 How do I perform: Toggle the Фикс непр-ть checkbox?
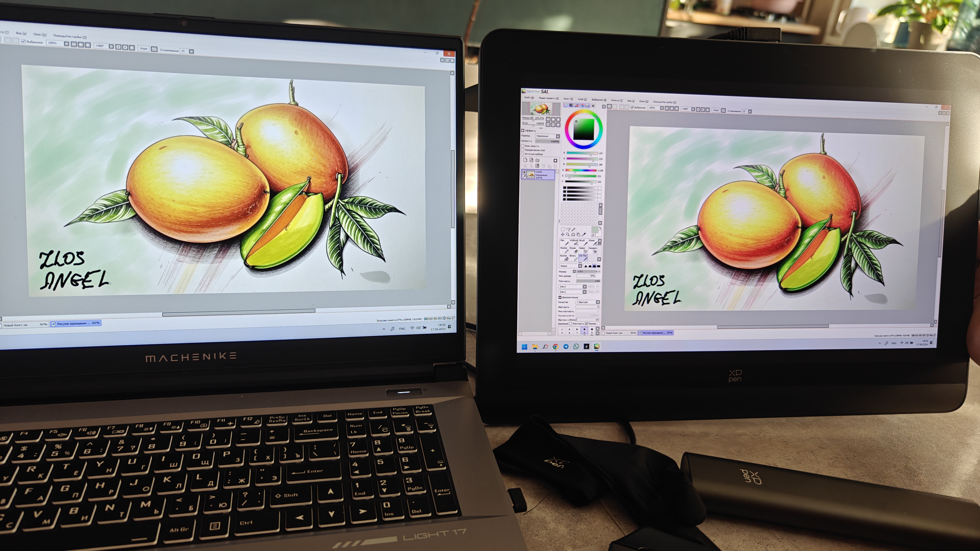[523, 146]
